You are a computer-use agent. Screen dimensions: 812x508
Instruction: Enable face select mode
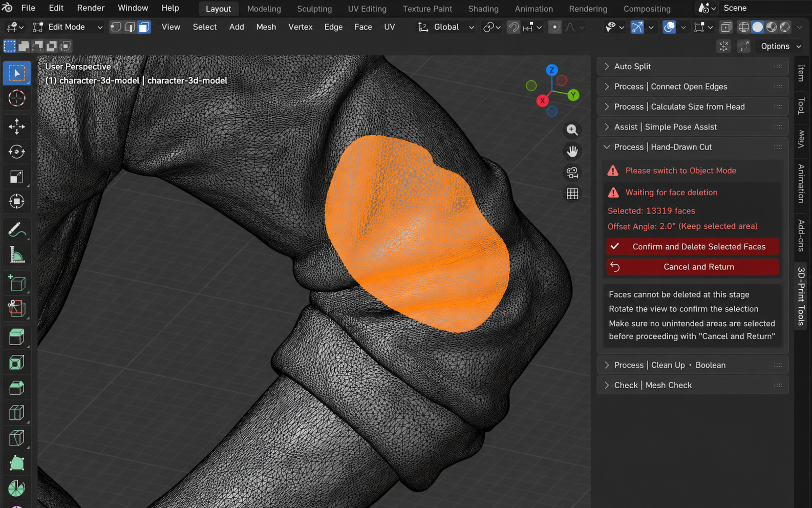click(x=144, y=27)
